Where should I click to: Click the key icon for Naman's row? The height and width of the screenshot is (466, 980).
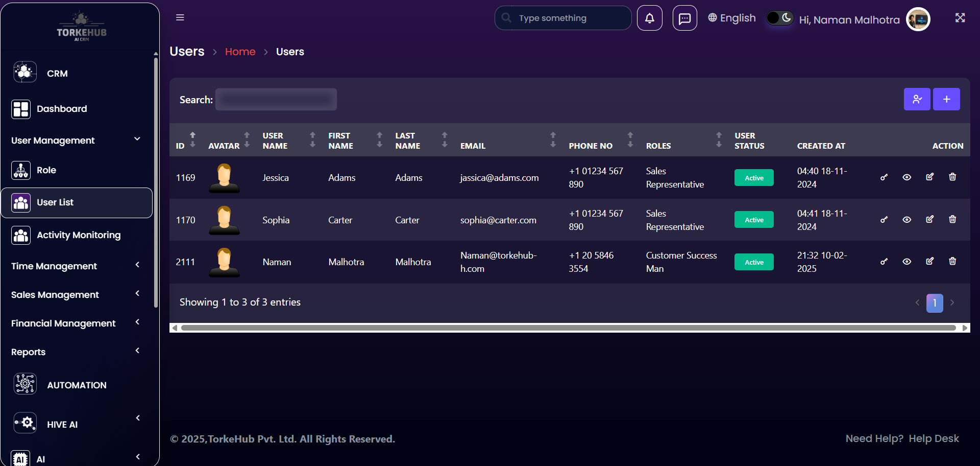coord(884,262)
